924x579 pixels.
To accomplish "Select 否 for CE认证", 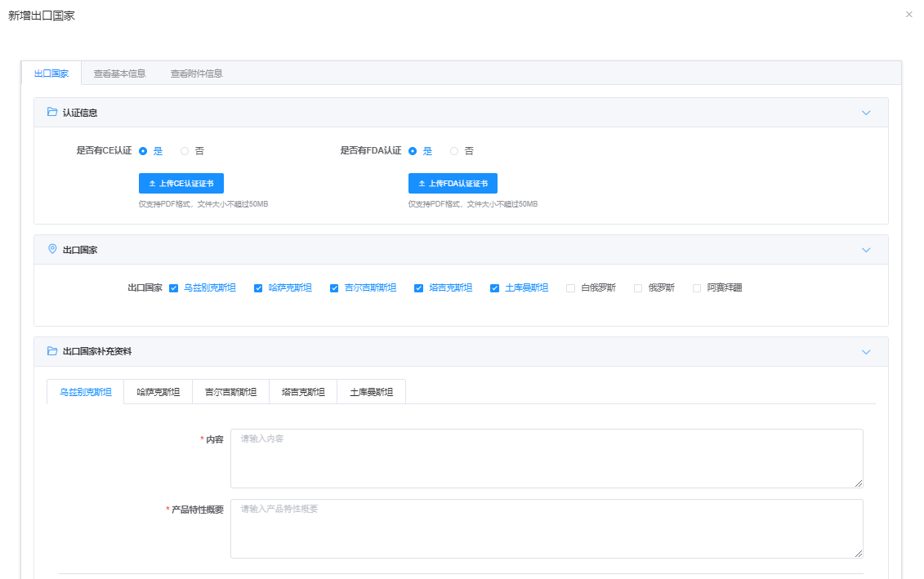I will coord(185,151).
